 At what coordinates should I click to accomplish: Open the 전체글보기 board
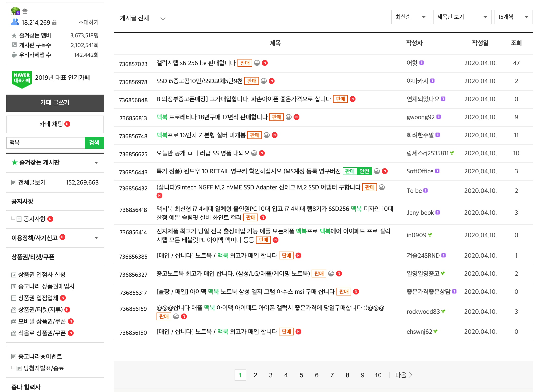[32, 182]
